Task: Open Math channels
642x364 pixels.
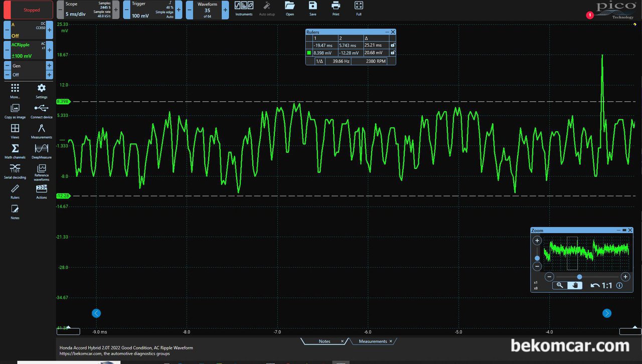Action: [15, 150]
